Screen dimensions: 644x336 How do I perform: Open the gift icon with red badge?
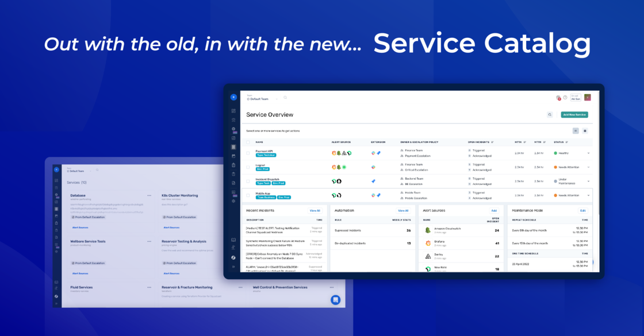pos(558,98)
